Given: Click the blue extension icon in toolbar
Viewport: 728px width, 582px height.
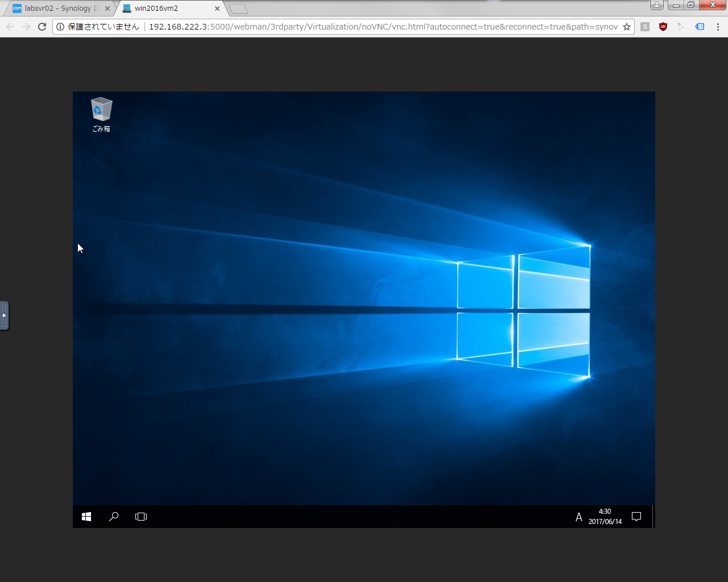Looking at the screenshot, I should tap(700, 27).
